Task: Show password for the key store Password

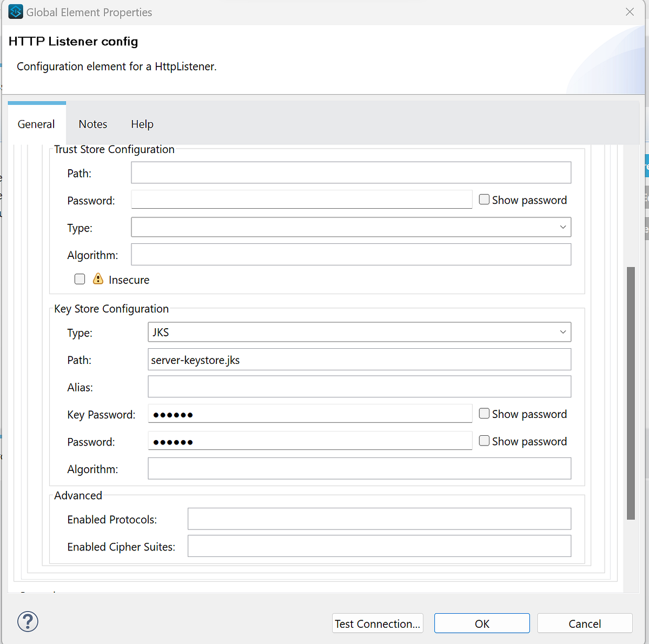Action: 484,440
